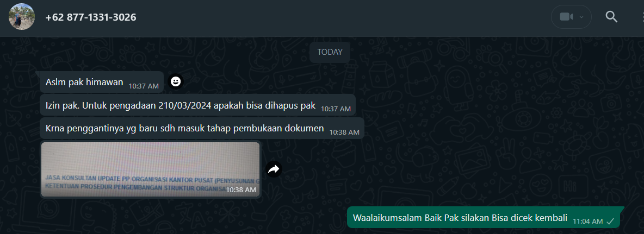Open the contact's profile picture

click(x=22, y=17)
